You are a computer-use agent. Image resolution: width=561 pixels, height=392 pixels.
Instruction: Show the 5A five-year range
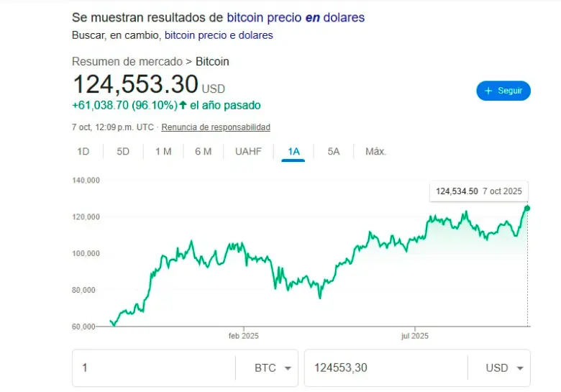coord(334,152)
